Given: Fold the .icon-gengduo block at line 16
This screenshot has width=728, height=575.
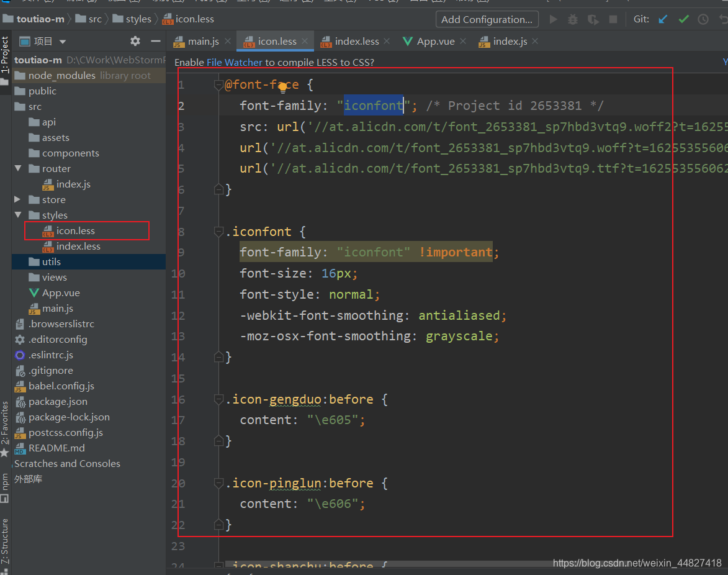Looking at the screenshot, I should pyautogui.click(x=218, y=399).
